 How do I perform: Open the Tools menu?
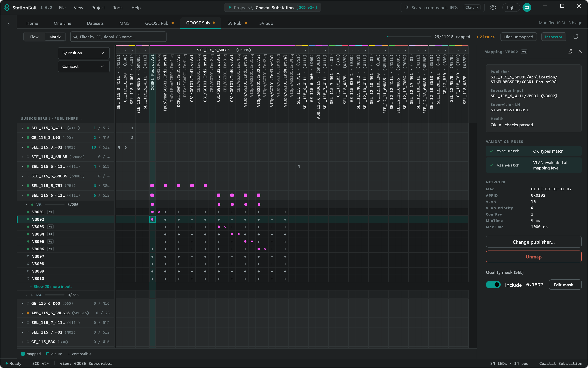(118, 8)
